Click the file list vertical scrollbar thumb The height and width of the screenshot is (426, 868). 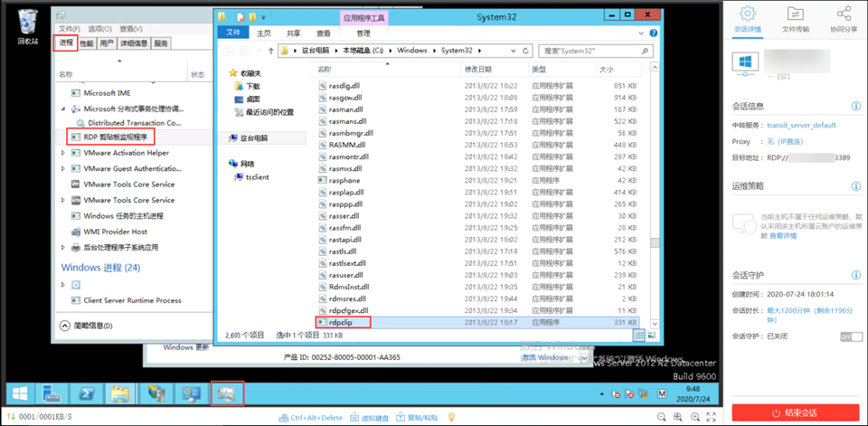[x=655, y=243]
